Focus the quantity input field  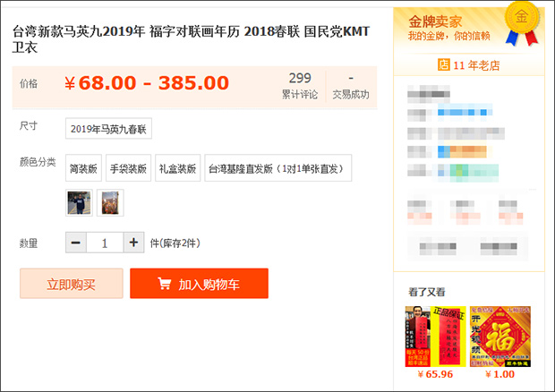(105, 243)
